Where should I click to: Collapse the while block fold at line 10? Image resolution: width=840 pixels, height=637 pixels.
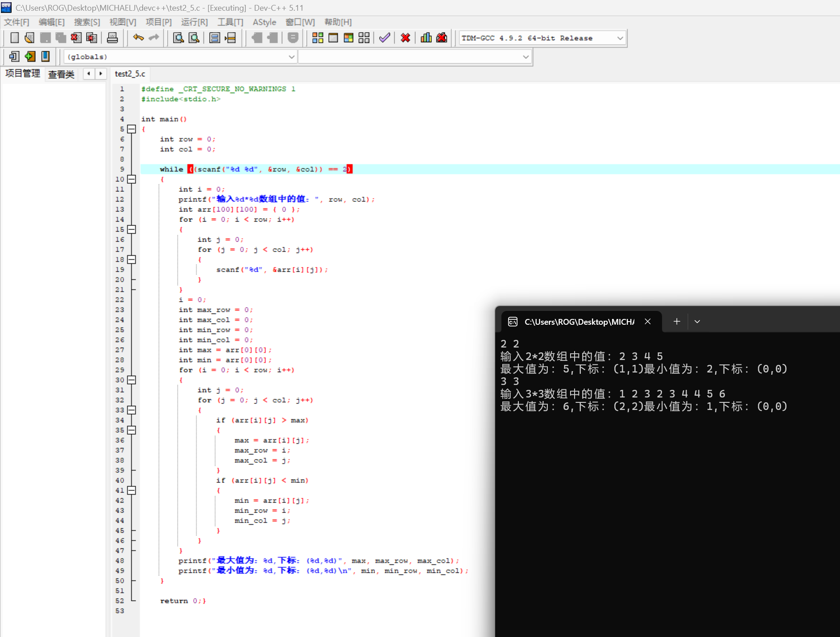tap(131, 179)
